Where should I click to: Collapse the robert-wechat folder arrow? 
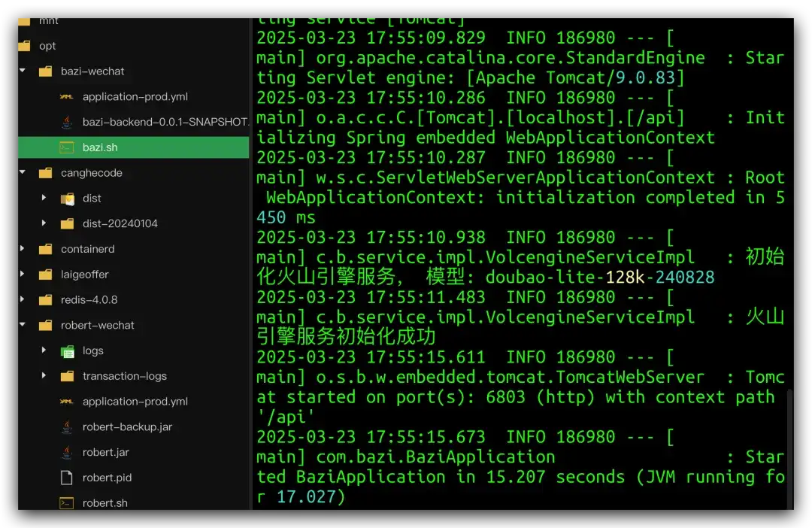pos(23,324)
